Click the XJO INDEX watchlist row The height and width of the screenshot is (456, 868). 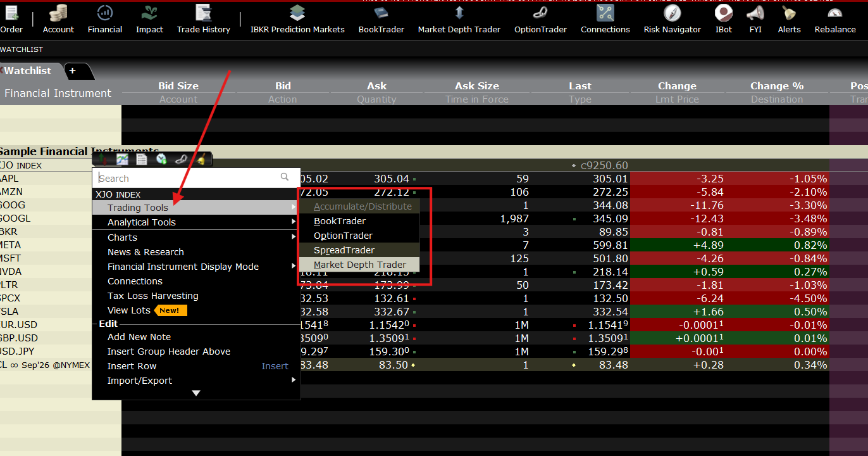click(21, 165)
